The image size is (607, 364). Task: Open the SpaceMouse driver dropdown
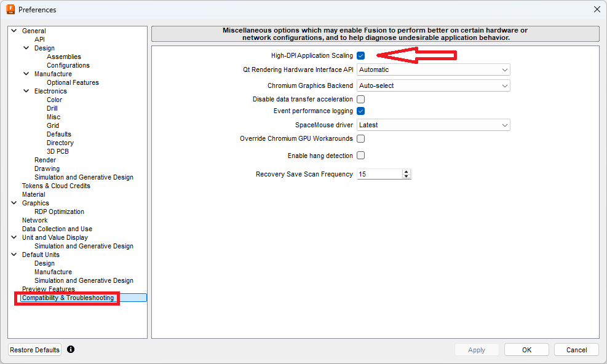coord(433,125)
